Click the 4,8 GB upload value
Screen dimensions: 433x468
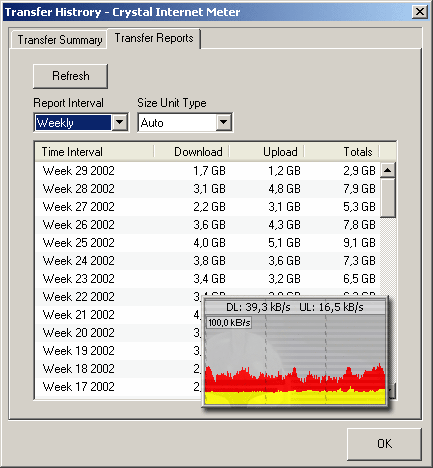point(284,189)
